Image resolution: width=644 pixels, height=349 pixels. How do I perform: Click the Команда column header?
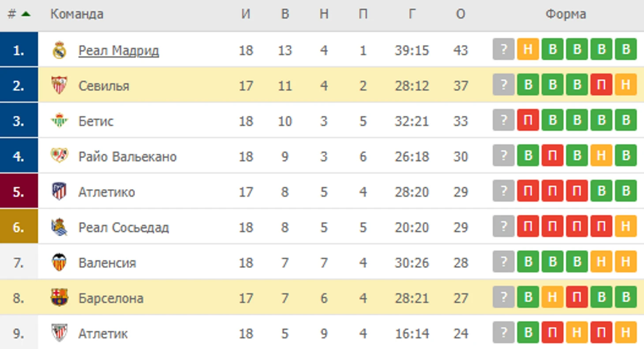click(x=77, y=14)
